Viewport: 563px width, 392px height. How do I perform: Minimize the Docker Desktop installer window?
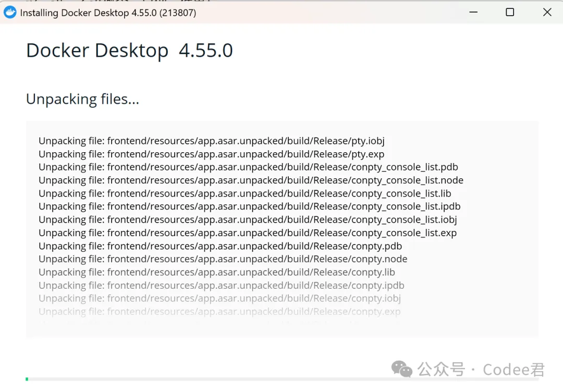pyautogui.click(x=473, y=12)
